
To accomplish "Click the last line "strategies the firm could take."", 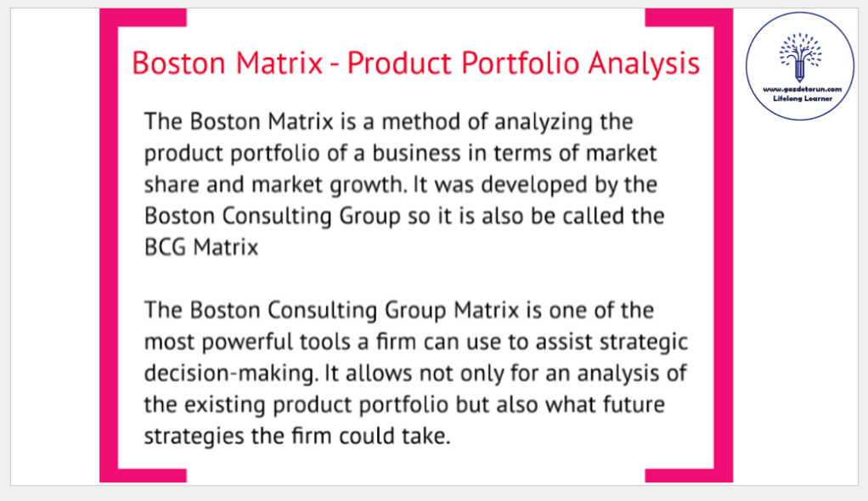I will (x=296, y=436).
